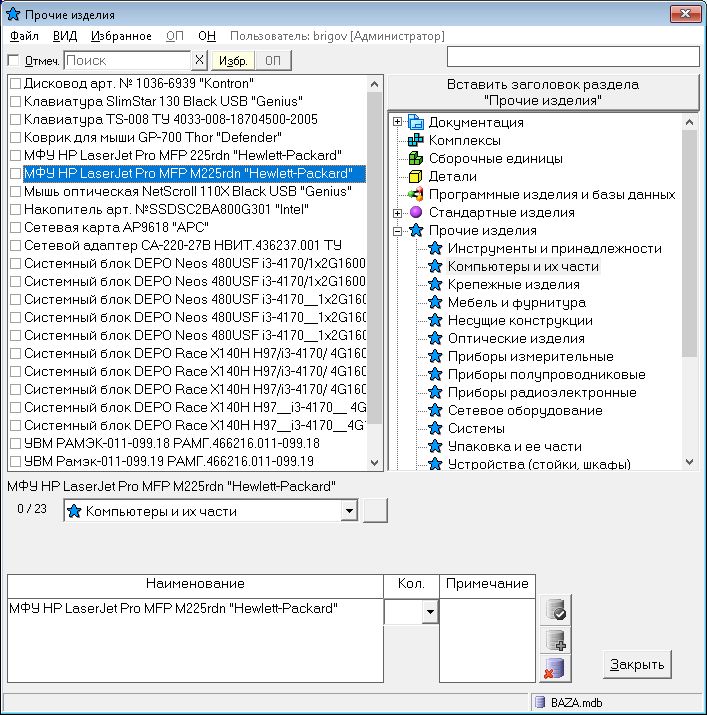
Task: Select the Комплексы cubes icon in tree
Action: tap(416, 141)
